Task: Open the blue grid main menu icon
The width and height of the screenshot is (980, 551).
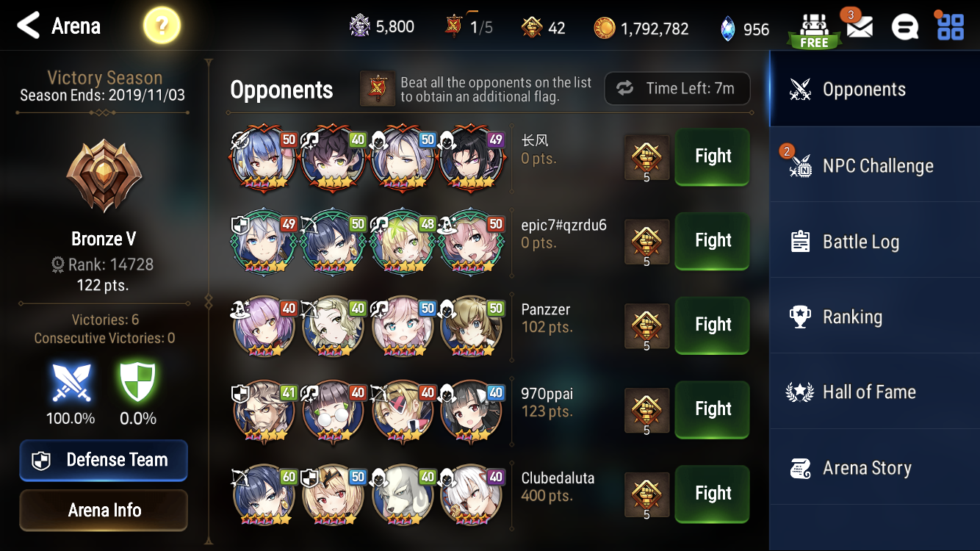Action: [x=950, y=27]
